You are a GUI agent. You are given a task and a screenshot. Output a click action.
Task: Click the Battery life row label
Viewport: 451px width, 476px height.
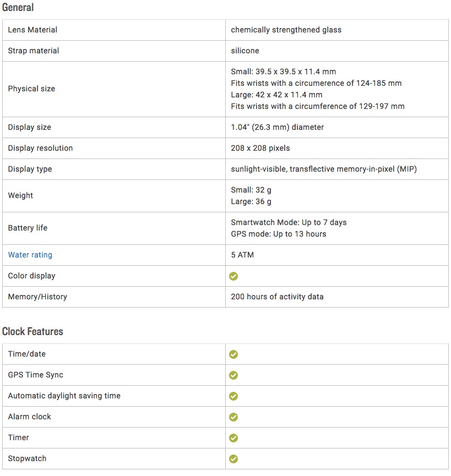pos(28,228)
